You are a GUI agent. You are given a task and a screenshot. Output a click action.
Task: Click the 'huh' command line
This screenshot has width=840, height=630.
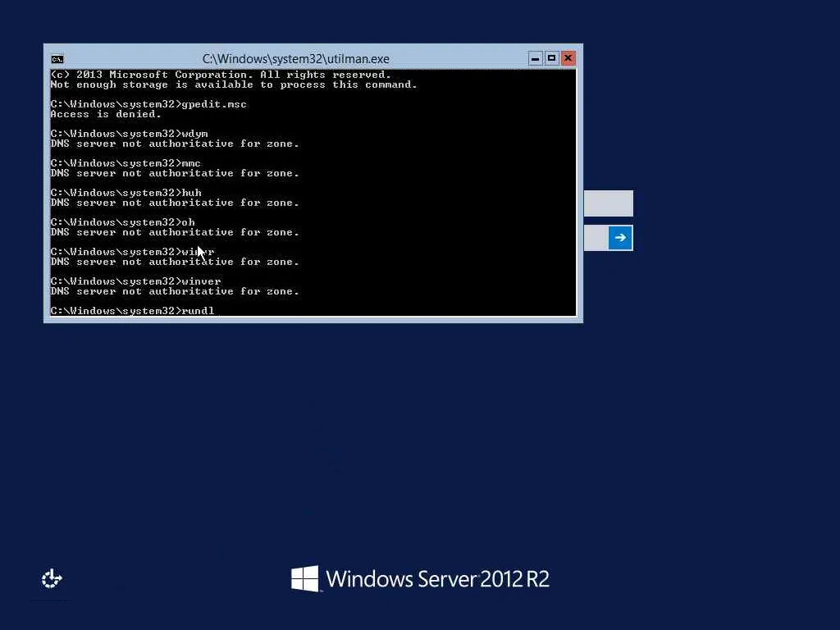(x=126, y=192)
